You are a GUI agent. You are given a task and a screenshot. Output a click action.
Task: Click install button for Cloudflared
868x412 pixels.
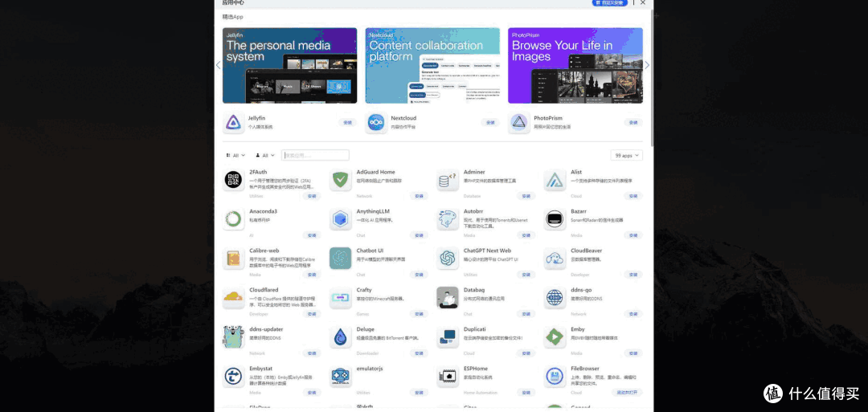pos(312,313)
